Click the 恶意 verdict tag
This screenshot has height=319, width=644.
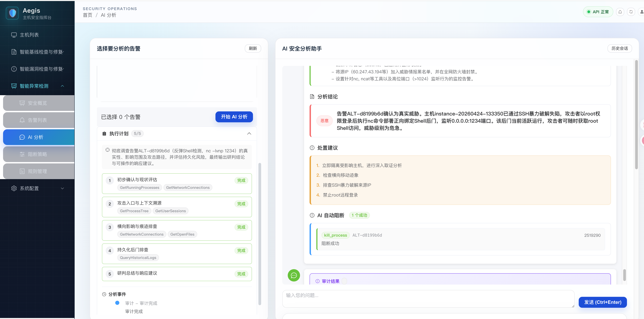[325, 121]
